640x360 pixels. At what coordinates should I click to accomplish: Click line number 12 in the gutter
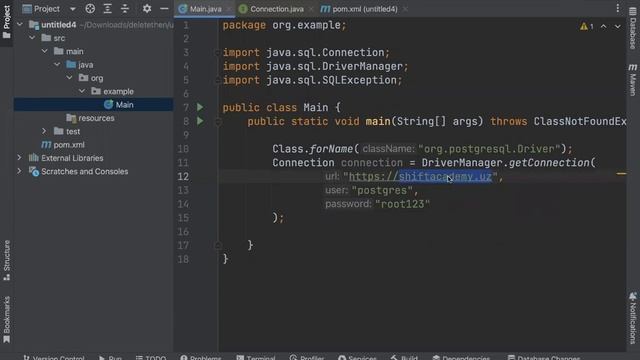pos(183,176)
